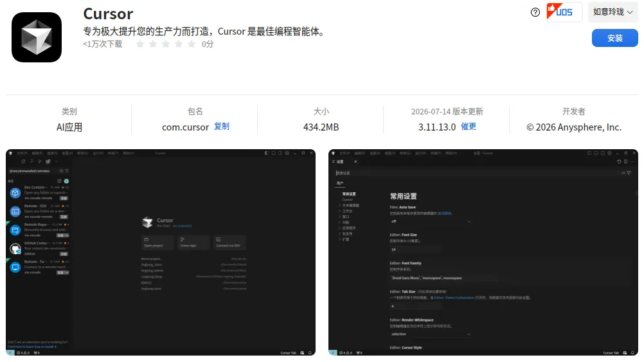Screen dimensions: 644x362
Task: Click the extensions filter funnel icon
Action: (x=67, y=171)
